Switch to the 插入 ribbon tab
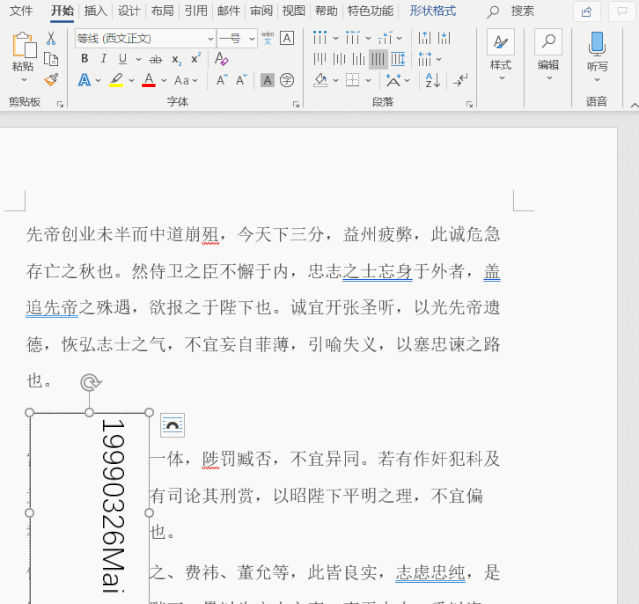The width and height of the screenshot is (639, 604). [95, 11]
